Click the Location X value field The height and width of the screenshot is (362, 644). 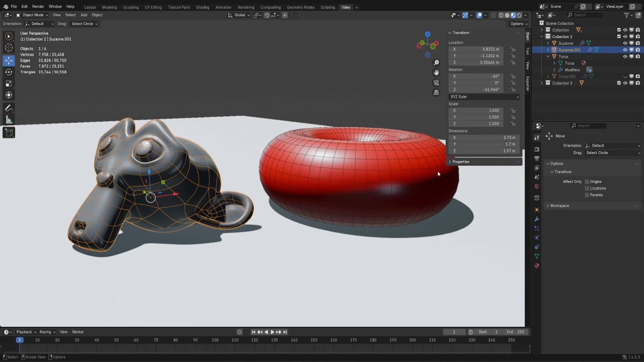(x=476, y=49)
